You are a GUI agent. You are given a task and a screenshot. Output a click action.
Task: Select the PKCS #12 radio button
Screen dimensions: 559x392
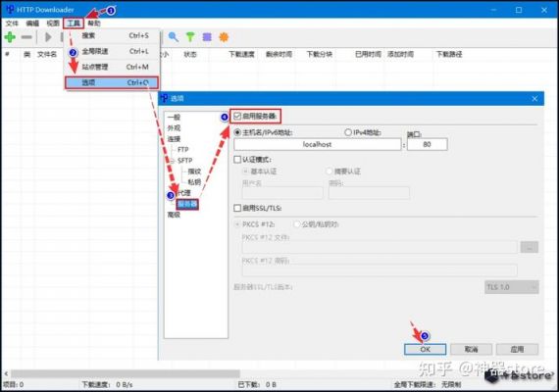click(237, 224)
